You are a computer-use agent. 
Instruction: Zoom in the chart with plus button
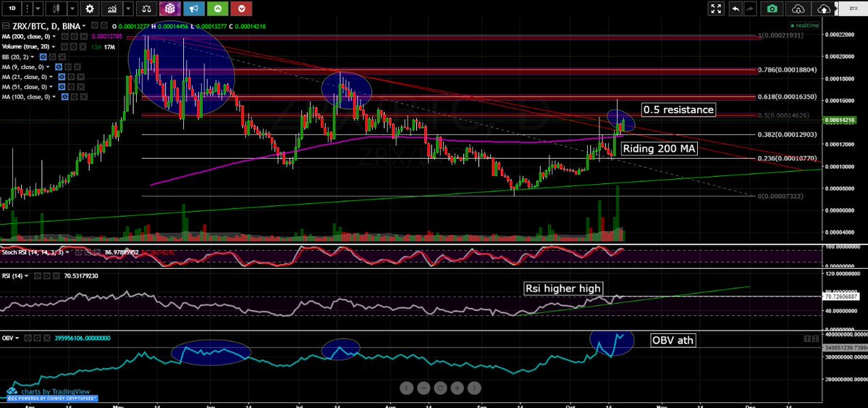pyautogui.click(x=458, y=388)
